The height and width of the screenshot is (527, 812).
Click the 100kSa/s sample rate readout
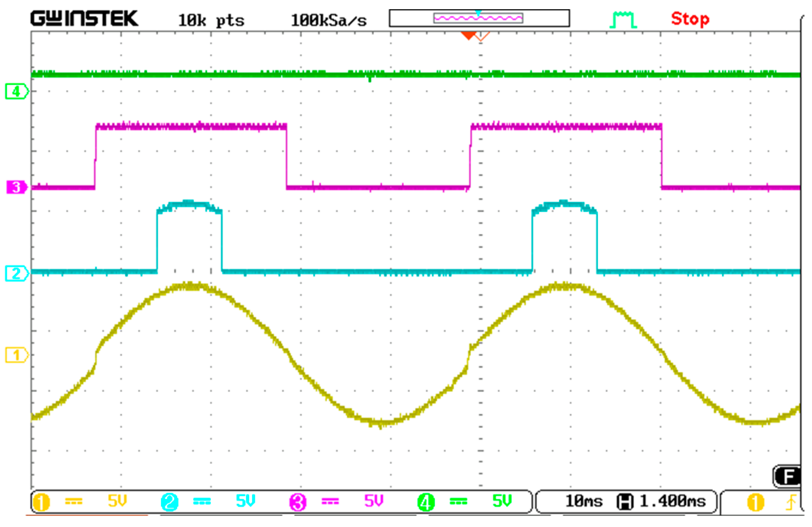point(328,20)
